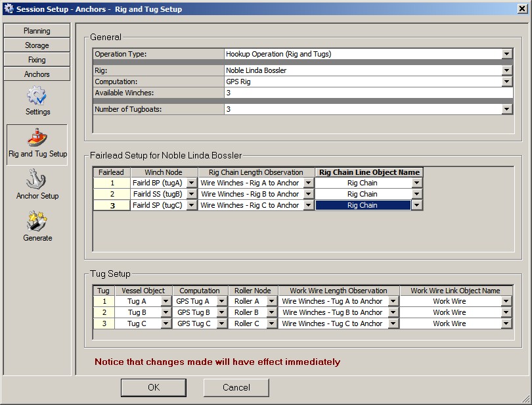532x405 pixels.
Task: Open Tug A vessel object dropdown
Action: coord(166,302)
